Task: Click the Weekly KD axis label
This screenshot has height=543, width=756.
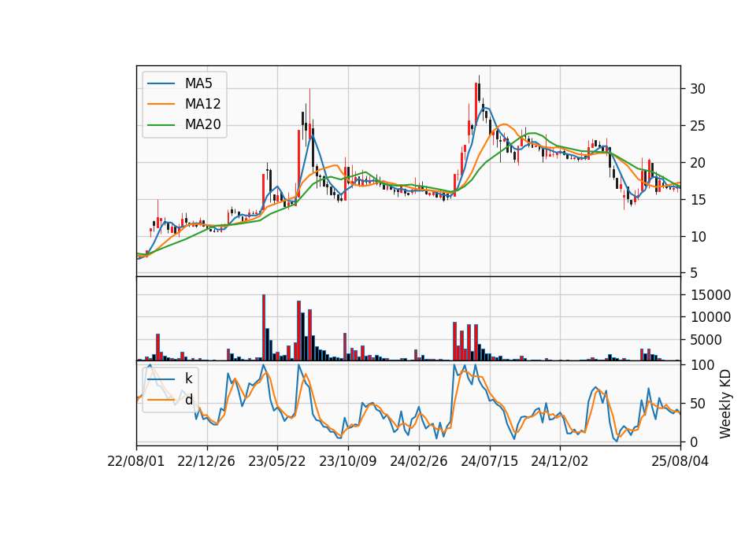Action: coord(724,404)
